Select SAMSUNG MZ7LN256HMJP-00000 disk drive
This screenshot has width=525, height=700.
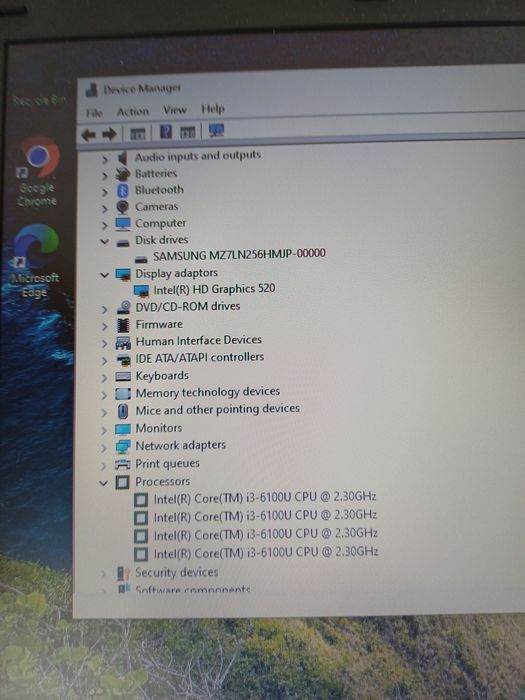click(x=239, y=255)
